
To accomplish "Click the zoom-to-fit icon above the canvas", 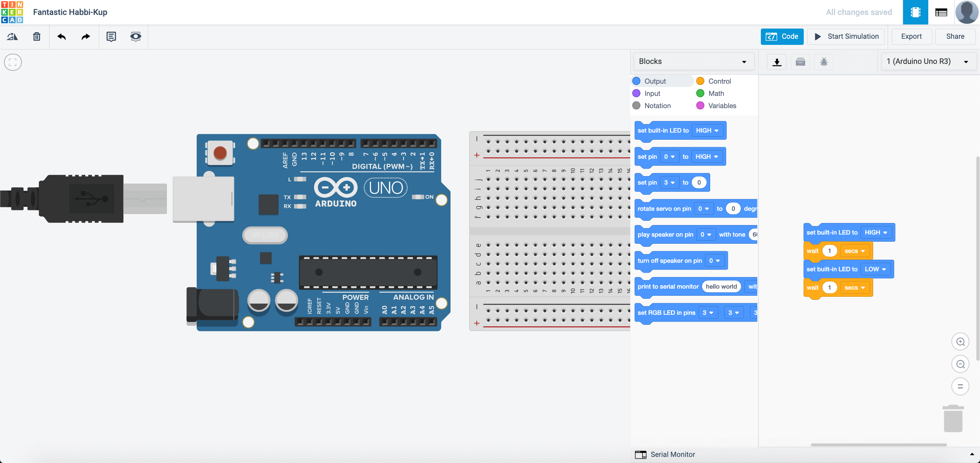I will tap(13, 62).
